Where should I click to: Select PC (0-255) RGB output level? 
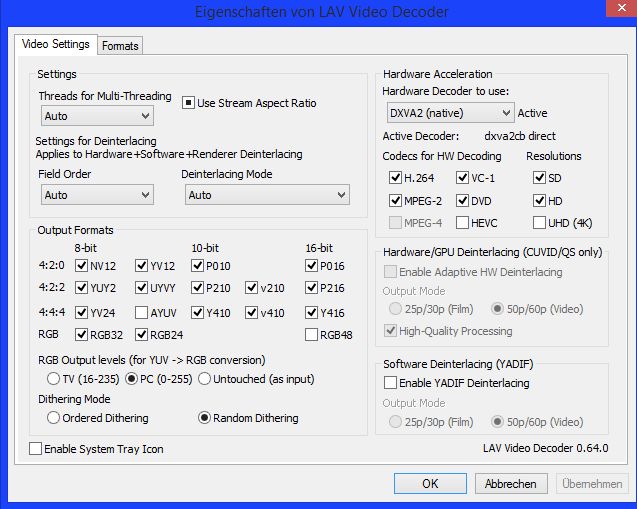pos(131,379)
